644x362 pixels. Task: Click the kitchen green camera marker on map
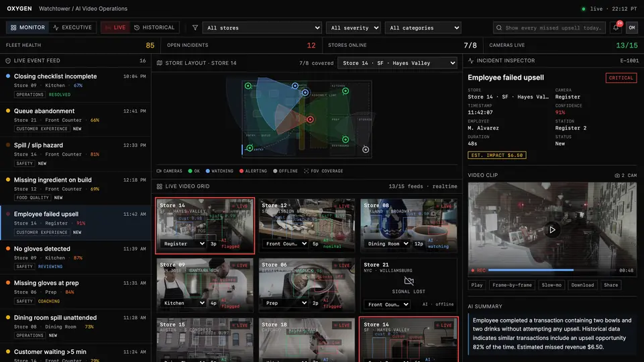tap(345, 91)
